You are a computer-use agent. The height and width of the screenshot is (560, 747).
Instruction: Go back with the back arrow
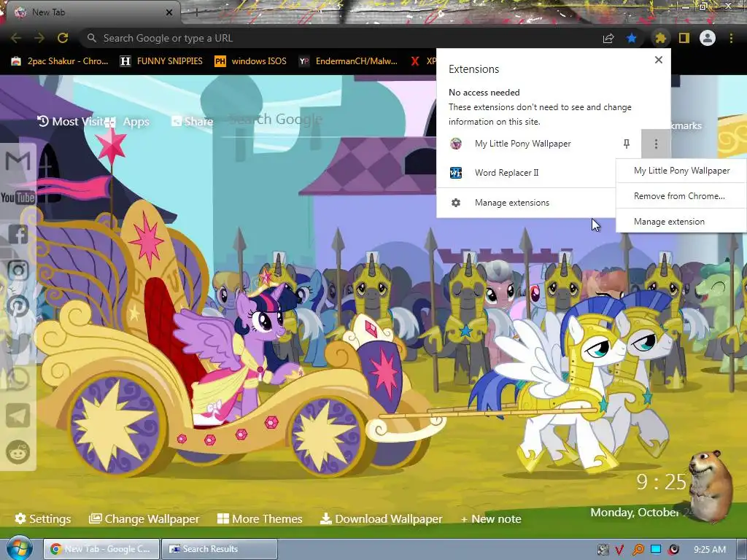point(16,38)
